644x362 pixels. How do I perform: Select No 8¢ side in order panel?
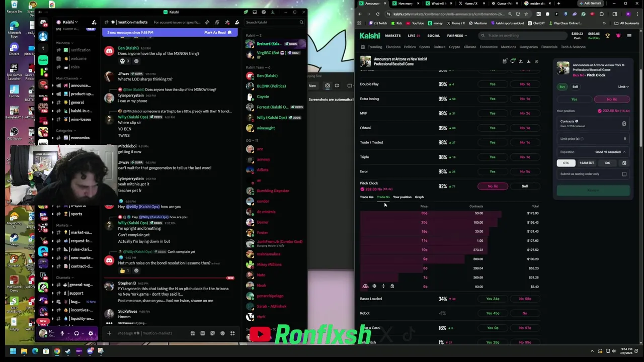click(x=612, y=99)
